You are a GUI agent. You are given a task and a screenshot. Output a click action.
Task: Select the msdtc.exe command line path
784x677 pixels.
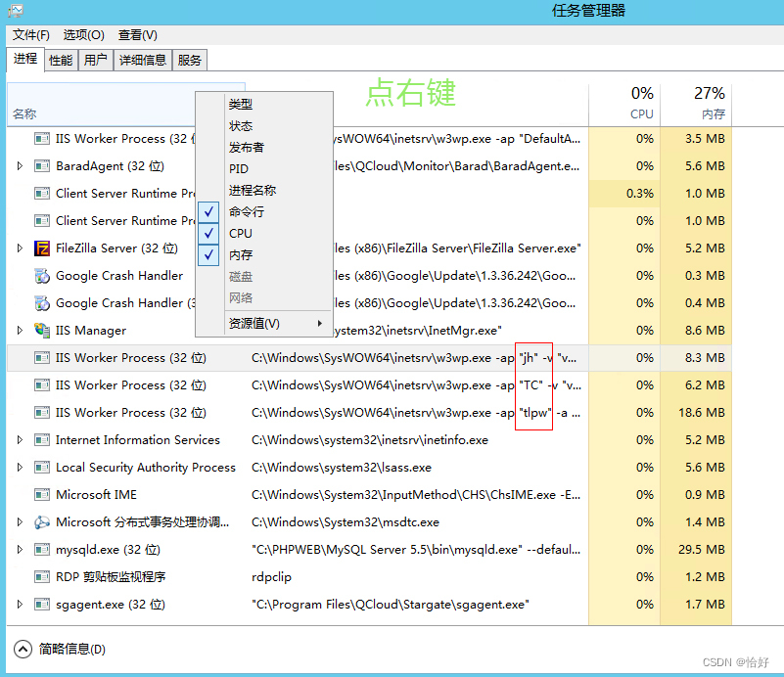(346, 522)
